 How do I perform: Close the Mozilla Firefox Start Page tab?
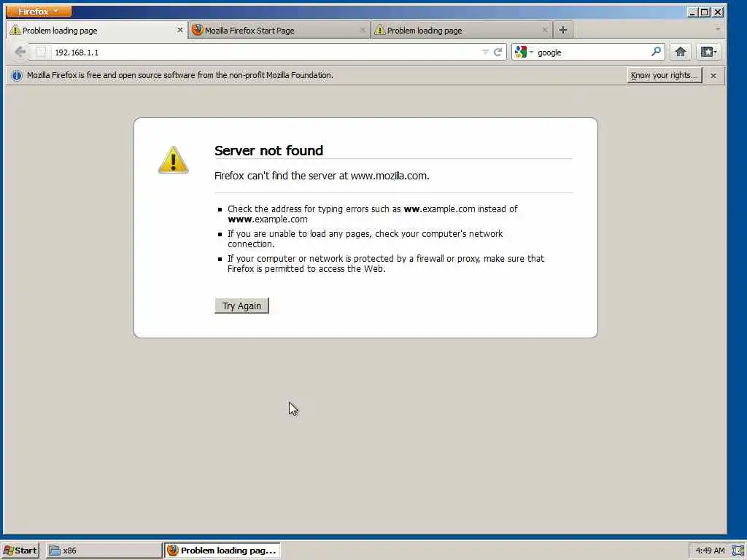tap(362, 30)
